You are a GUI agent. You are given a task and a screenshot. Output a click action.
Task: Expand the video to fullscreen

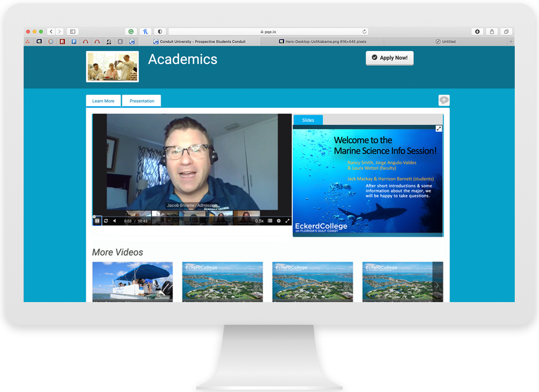coord(287,221)
